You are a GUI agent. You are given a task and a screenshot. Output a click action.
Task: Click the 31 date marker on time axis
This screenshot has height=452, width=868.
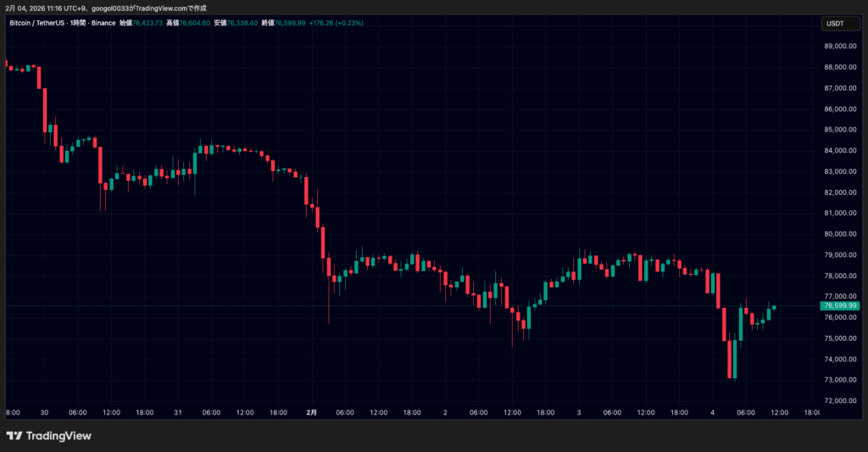coord(178,412)
